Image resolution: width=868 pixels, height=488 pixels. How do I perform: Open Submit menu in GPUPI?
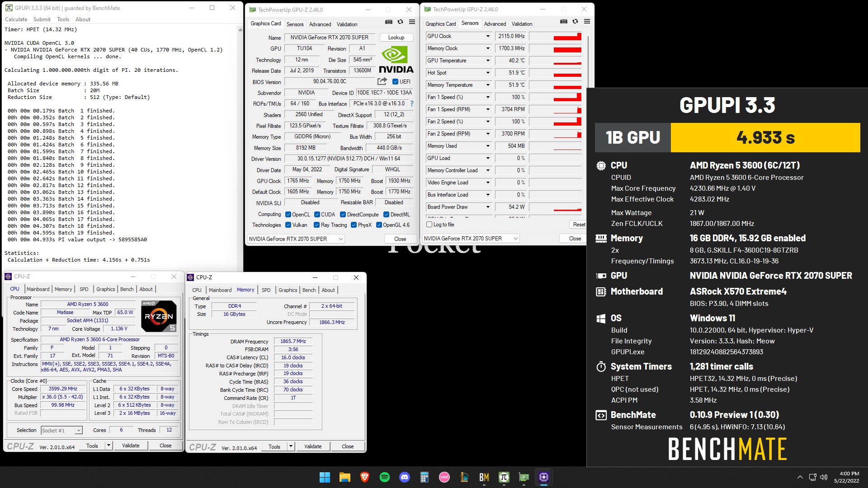(x=42, y=19)
